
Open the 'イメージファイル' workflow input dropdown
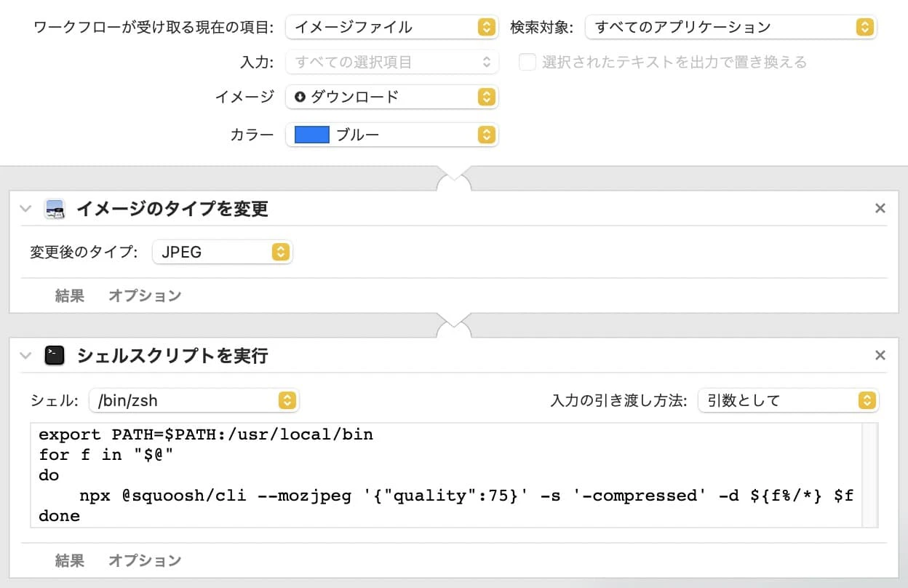[x=391, y=27]
